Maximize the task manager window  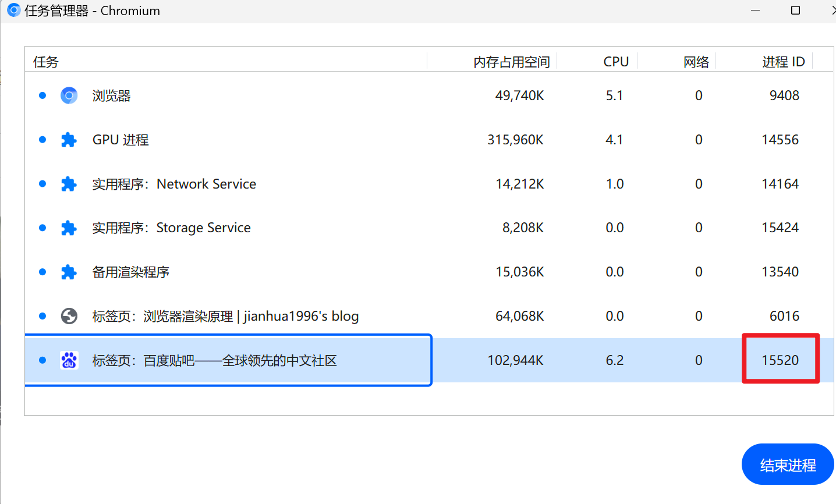[795, 10]
